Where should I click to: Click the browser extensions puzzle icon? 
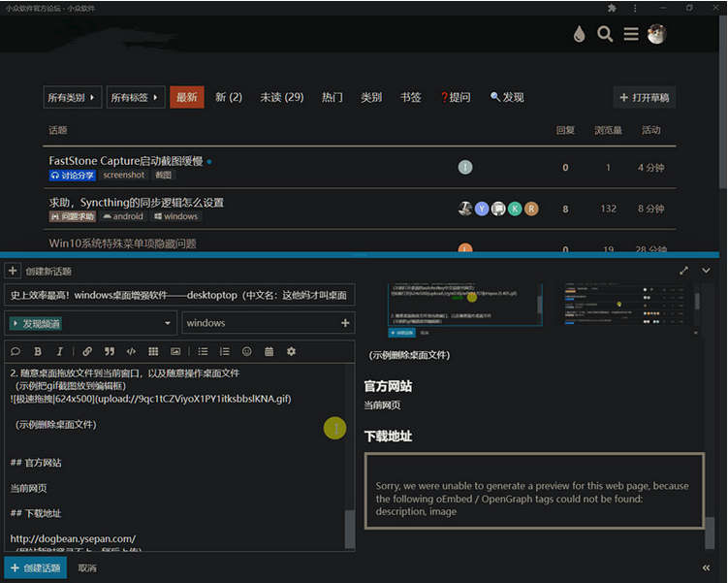tap(612, 8)
